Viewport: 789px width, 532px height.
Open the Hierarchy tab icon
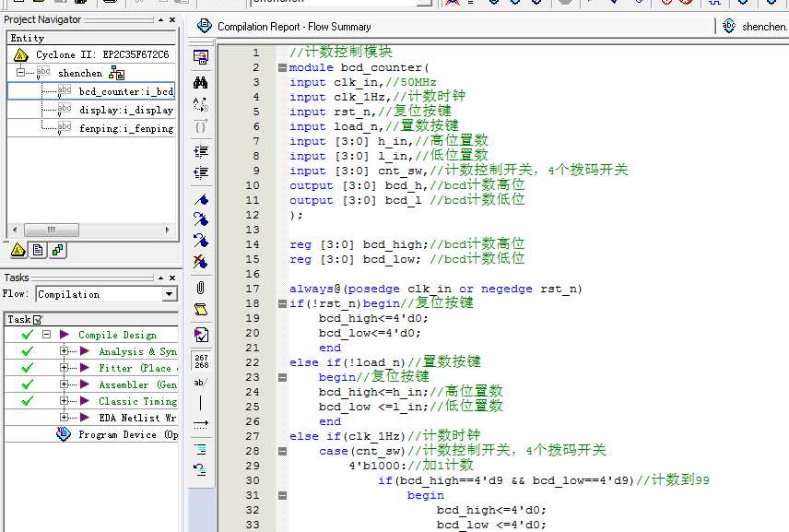click(x=18, y=250)
